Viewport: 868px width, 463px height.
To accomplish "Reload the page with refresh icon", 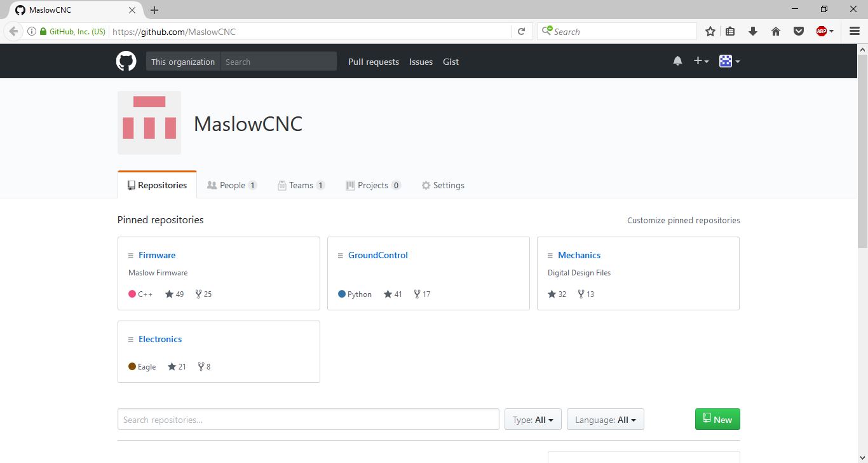I will (x=521, y=31).
